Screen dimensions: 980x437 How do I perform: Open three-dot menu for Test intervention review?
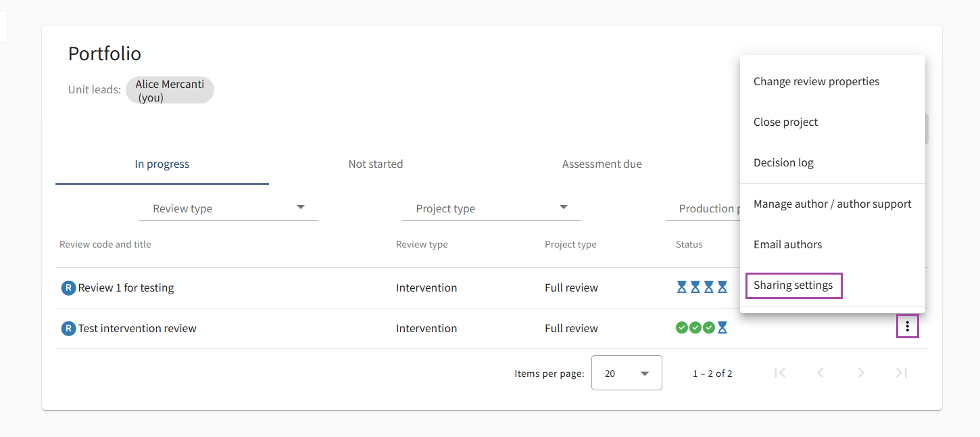907,327
